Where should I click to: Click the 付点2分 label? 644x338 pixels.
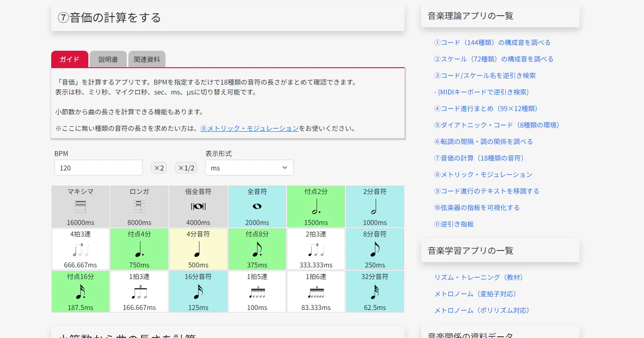(316, 191)
